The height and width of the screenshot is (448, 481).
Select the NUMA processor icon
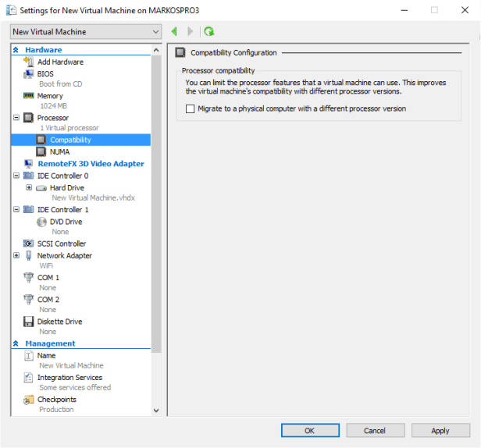point(41,151)
